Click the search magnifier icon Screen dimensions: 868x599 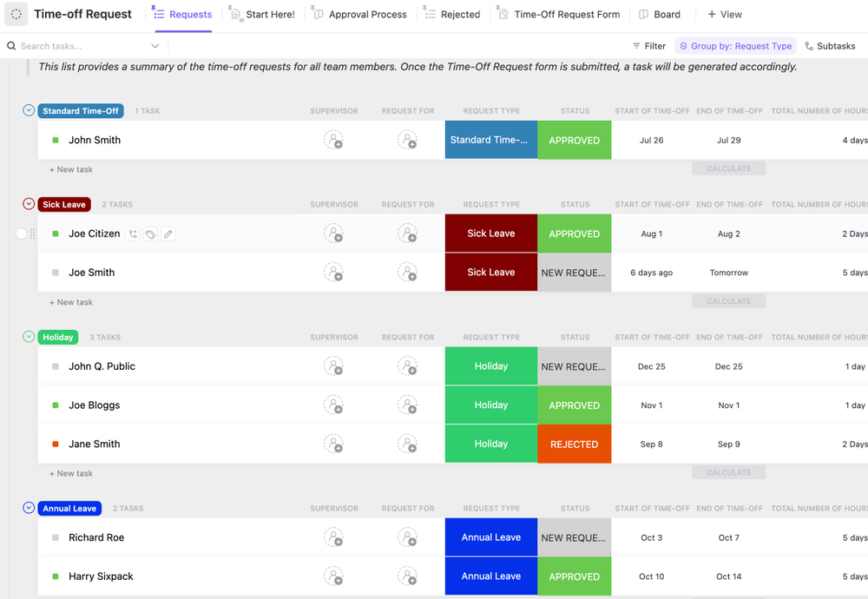pyautogui.click(x=11, y=46)
